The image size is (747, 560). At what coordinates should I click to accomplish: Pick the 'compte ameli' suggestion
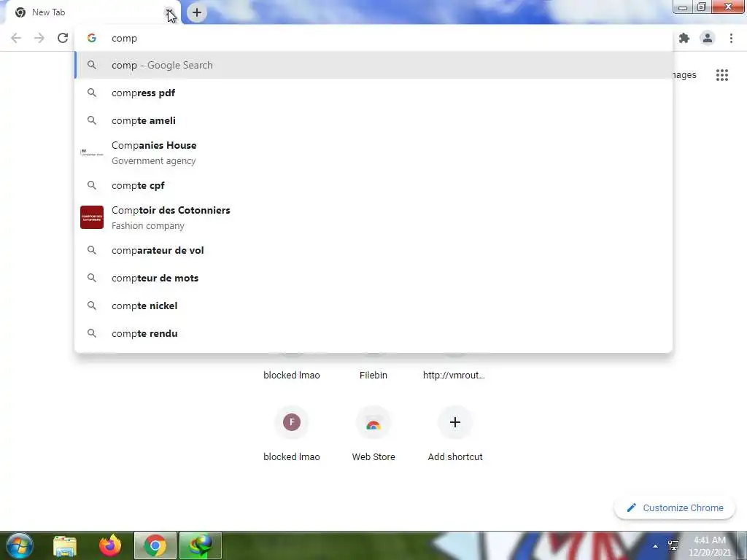coord(373,120)
